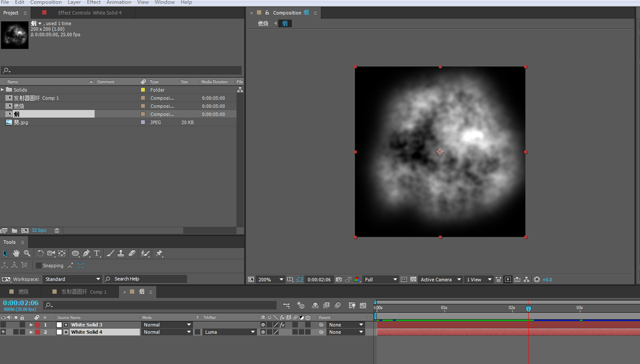The image size is (640, 364).
Task: Click the Draft 3D icon in timeline
Action: pyautogui.click(x=300, y=305)
